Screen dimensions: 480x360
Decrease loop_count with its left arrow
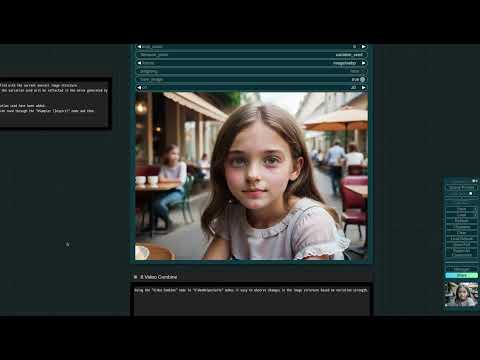pos(139,47)
